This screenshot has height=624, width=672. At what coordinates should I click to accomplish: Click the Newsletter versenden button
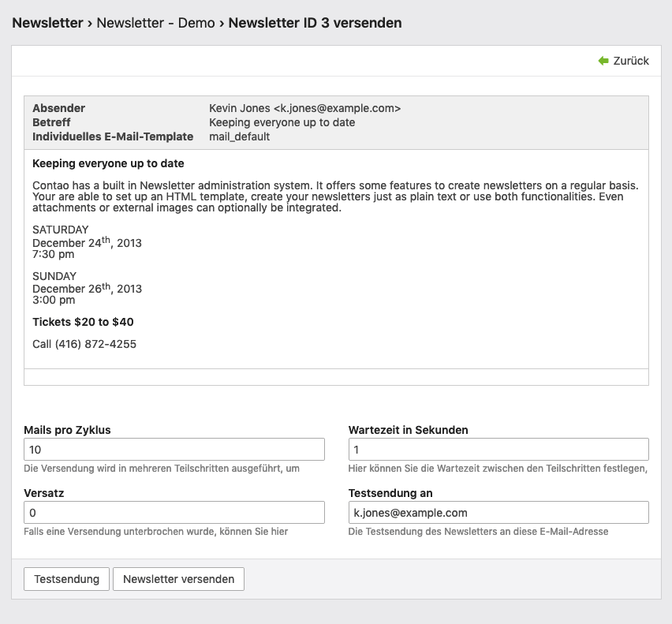point(179,579)
